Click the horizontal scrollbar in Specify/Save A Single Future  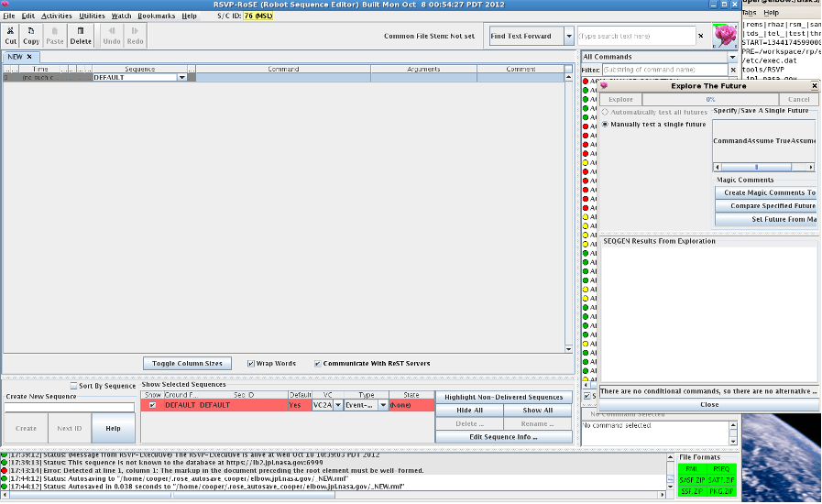[x=756, y=167]
